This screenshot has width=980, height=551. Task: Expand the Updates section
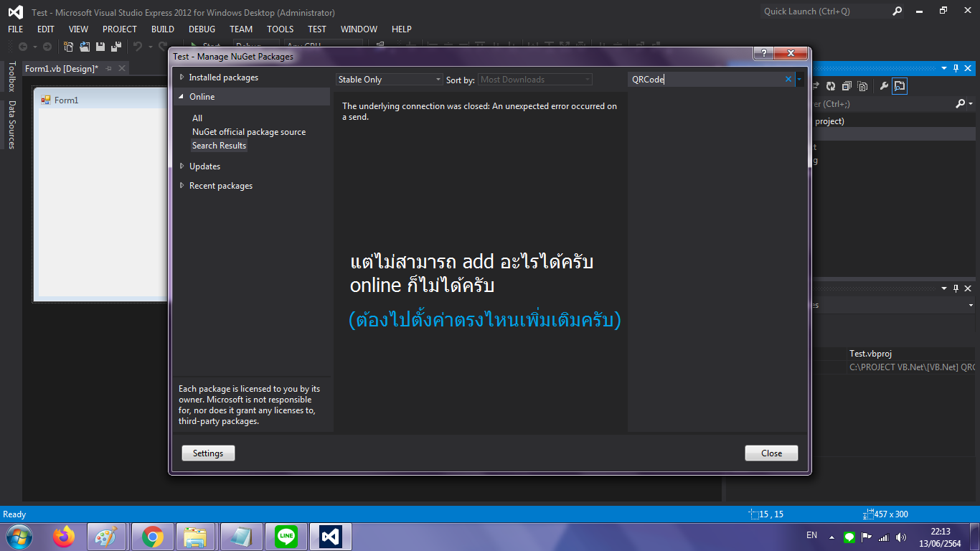click(x=182, y=166)
